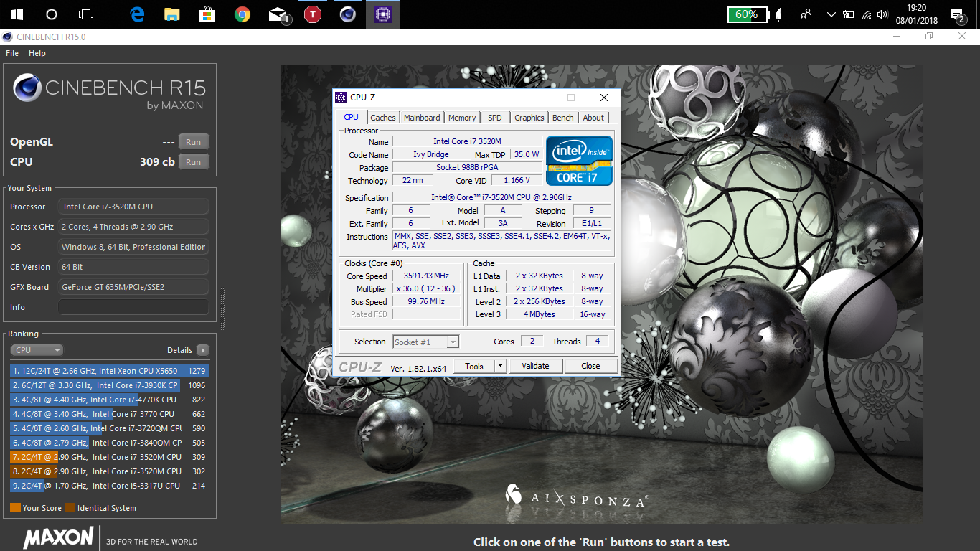Viewport: 980px width, 551px height.
Task: Switch to Bench tab in CPU-Z
Action: 563,118
